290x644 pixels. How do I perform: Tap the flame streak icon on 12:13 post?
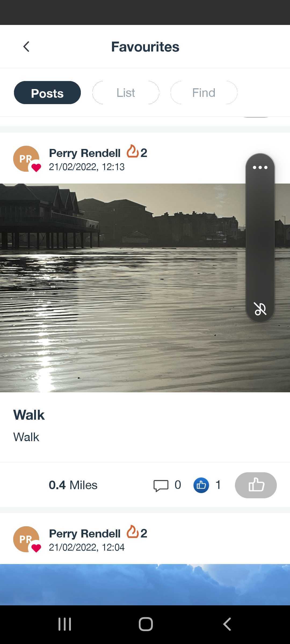(x=133, y=152)
